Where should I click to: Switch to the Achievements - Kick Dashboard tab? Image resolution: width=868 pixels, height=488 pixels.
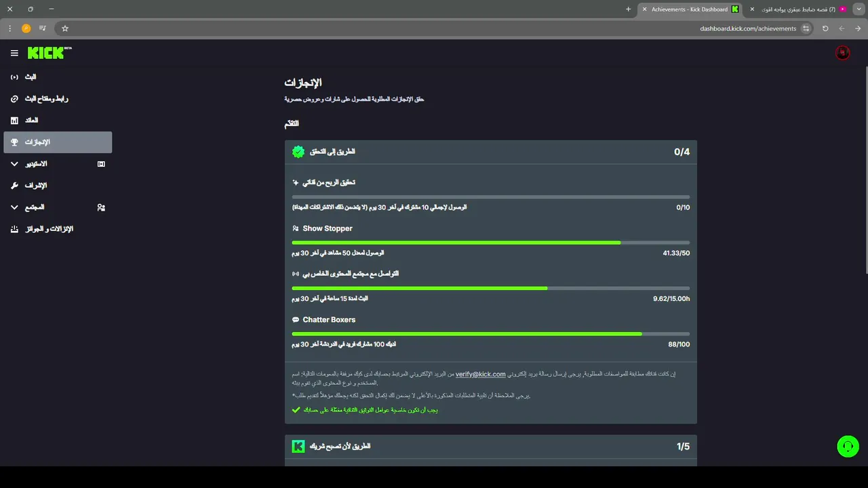(690, 9)
